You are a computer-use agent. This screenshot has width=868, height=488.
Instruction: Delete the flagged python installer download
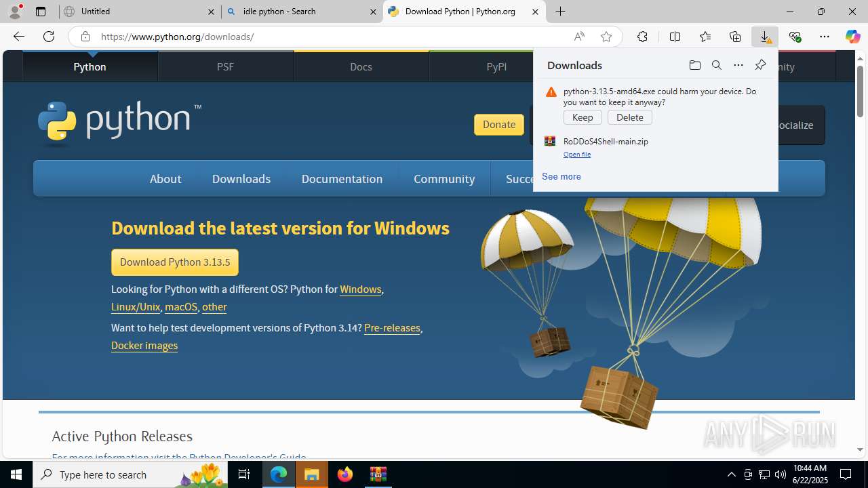[630, 117]
